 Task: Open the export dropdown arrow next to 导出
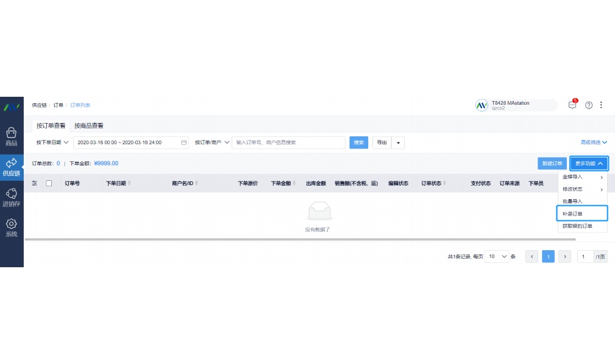398,142
